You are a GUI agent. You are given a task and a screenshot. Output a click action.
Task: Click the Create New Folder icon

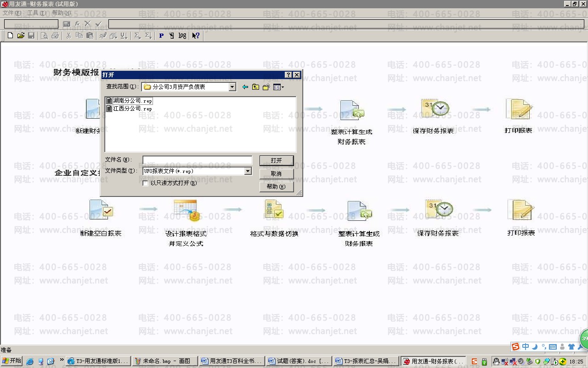pyautogui.click(x=266, y=87)
